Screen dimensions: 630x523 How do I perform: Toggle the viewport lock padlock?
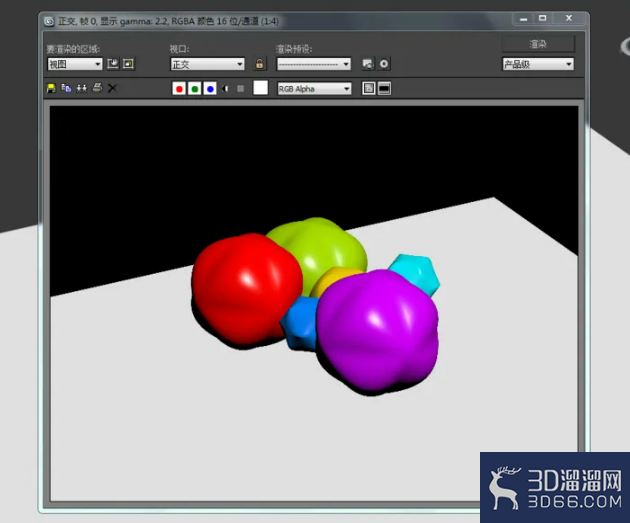click(x=260, y=64)
